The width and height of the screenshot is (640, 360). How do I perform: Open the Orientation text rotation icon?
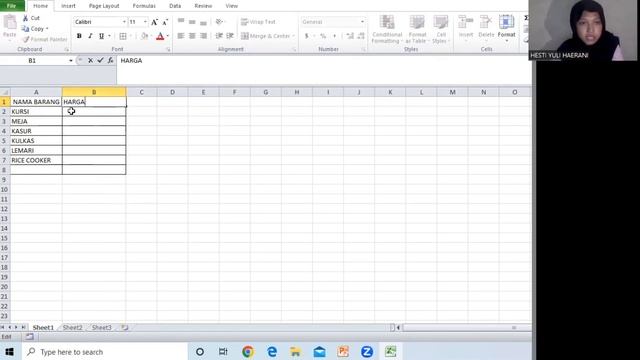pos(219,22)
